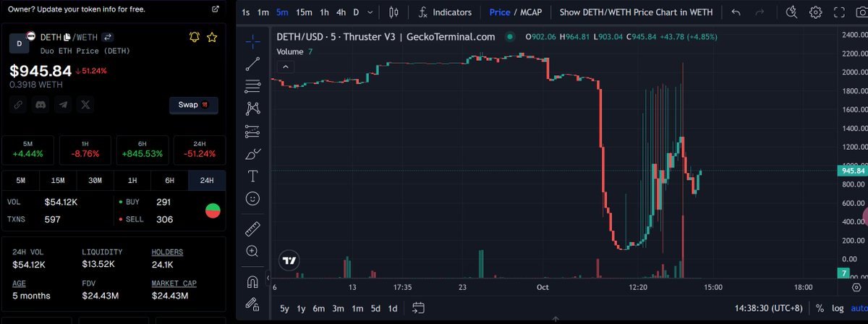
Task: Enter fullscreen chart mode
Action: [x=839, y=12]
